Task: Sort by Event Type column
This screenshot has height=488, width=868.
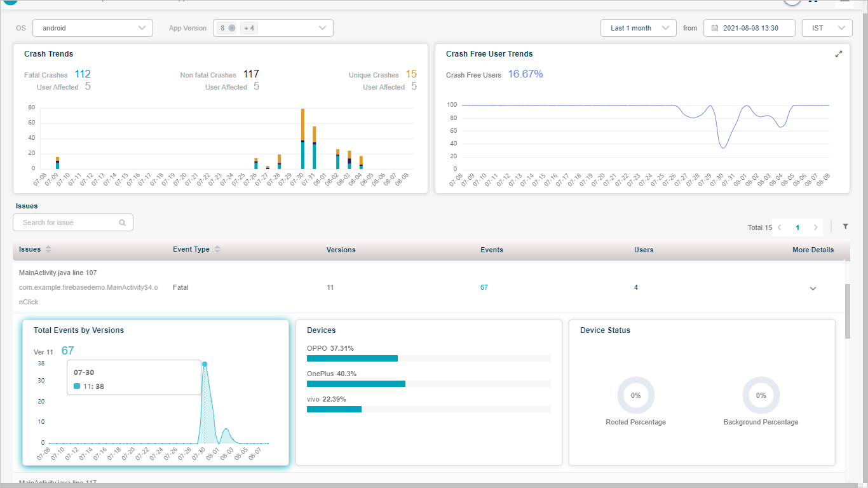Action: [x=217, y=249]
